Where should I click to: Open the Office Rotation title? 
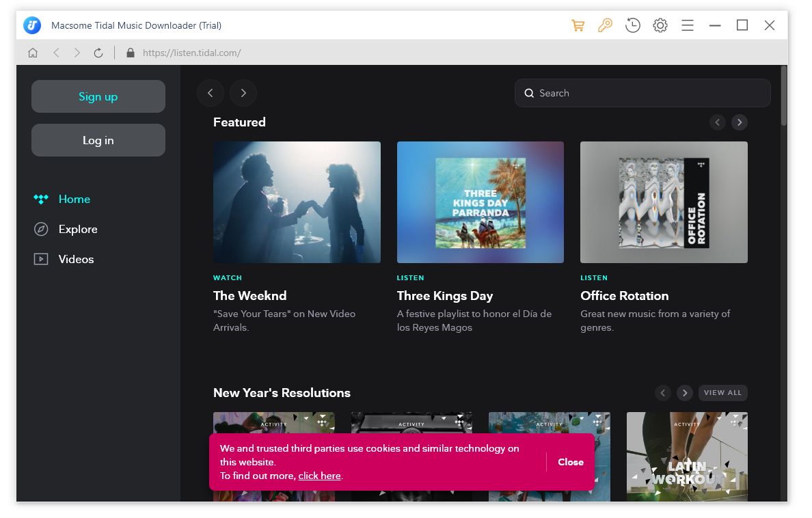point(624,296)
